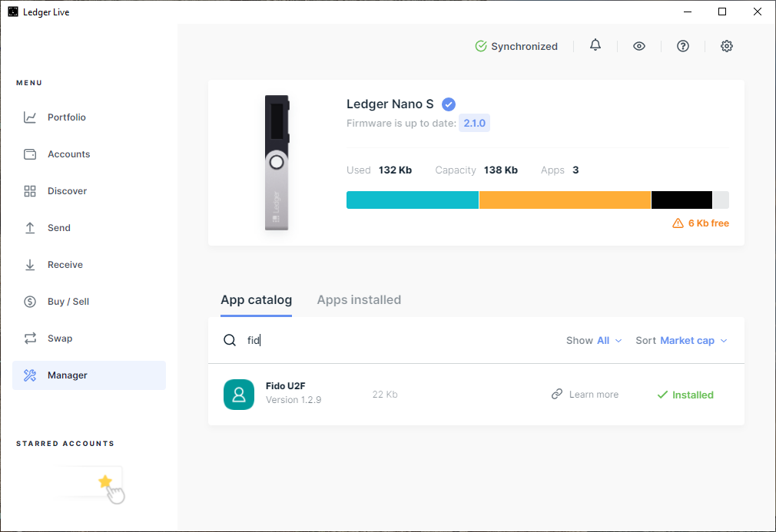The height and width of the screenshot is (532, 776).
Task: Toggle discreet mode eye icon
Action: 639,46
